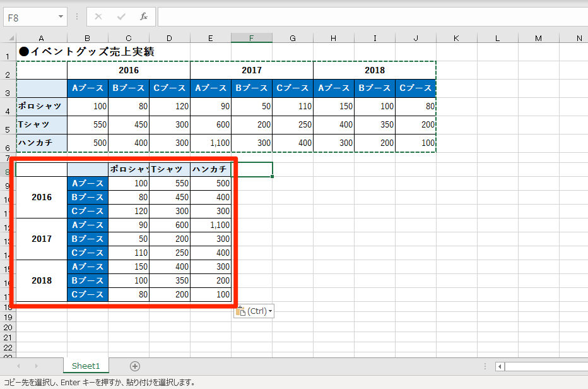
Task: Select row 3 header
Action: [8, 88]
